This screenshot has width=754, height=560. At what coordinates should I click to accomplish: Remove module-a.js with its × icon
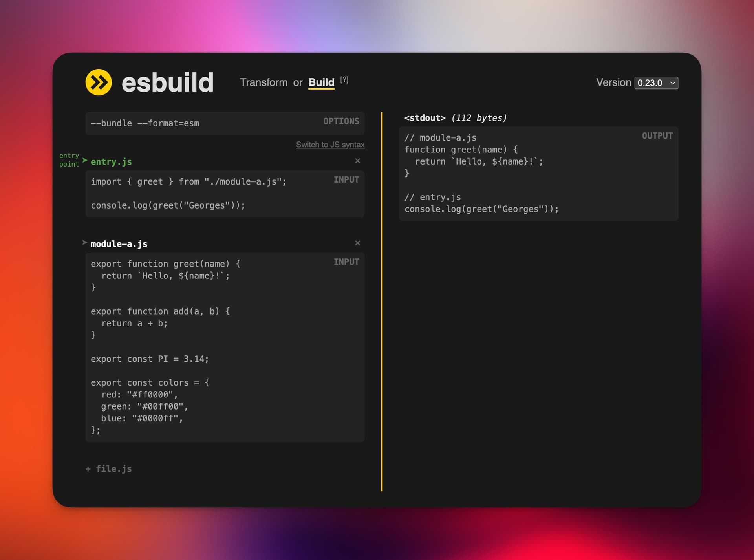coord(357,243)
